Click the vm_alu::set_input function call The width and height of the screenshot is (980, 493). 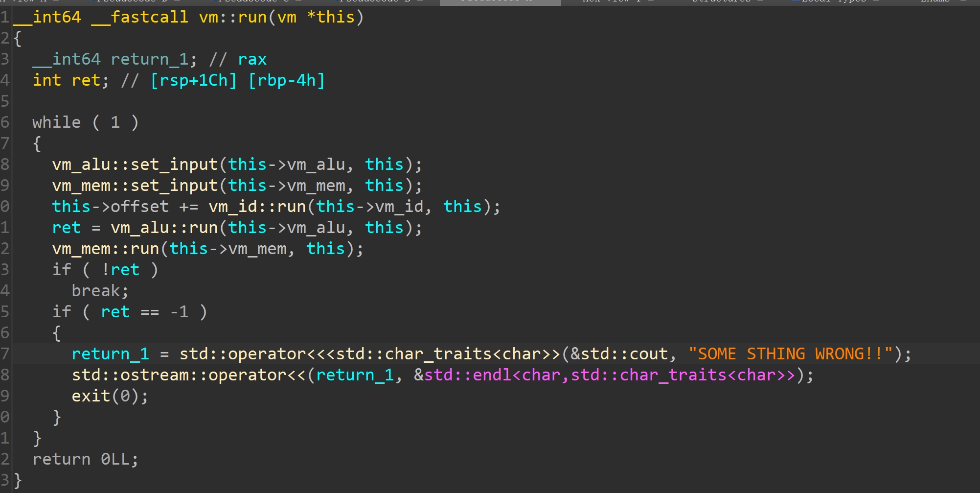[135, 164]
